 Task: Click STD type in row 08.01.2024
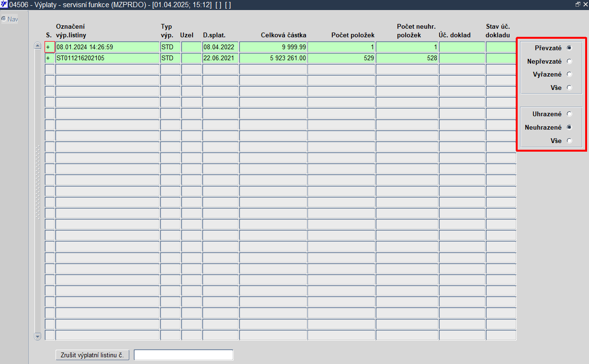(170, 47)
